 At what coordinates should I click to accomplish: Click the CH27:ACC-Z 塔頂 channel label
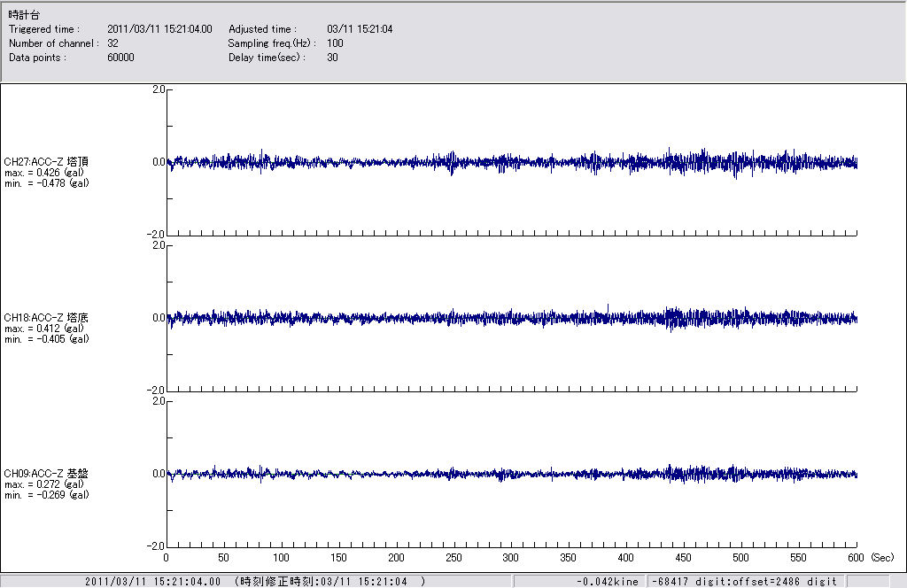46,161
